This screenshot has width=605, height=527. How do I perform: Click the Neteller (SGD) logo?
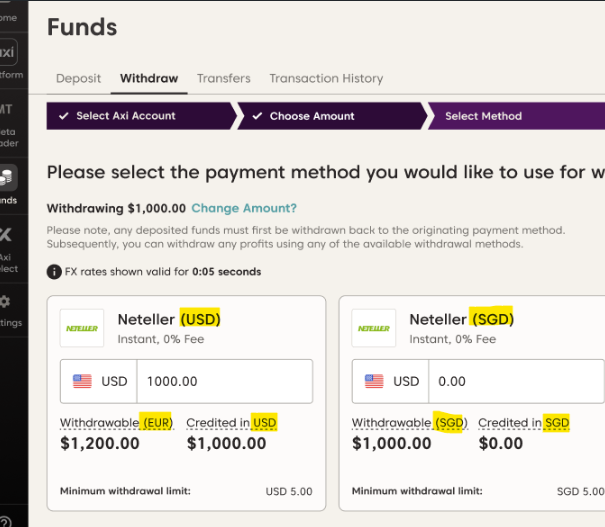click(374, 328)
